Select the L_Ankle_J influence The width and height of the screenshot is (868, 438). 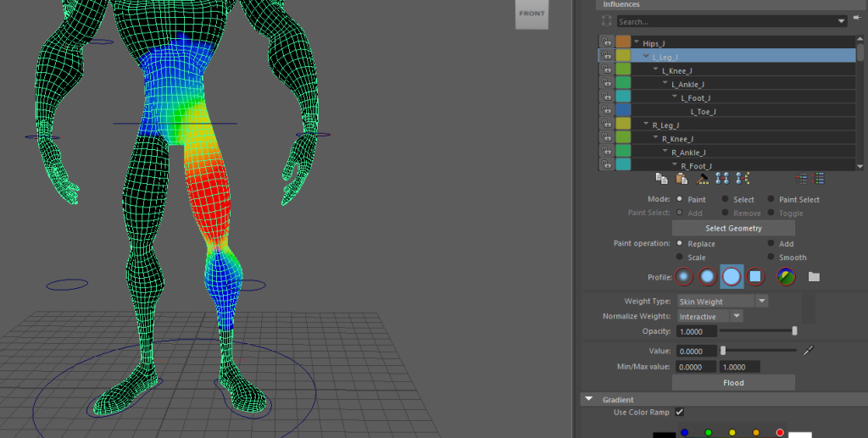687,85
